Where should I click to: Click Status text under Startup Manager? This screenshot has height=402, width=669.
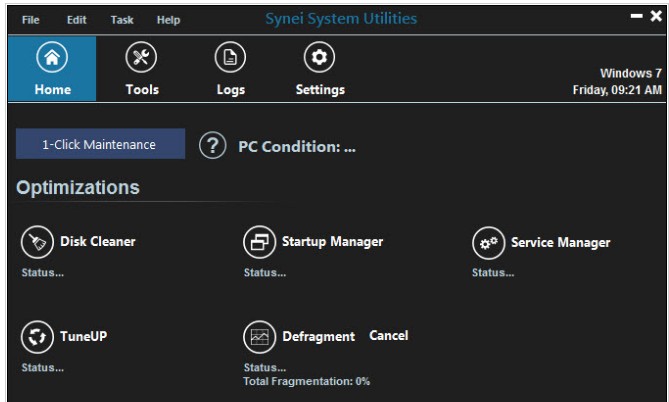click(x=265, y=273)
